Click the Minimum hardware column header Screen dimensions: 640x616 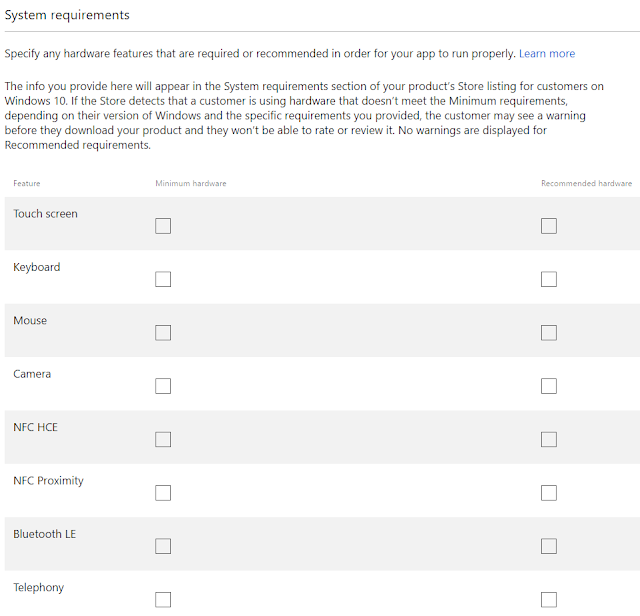[191, 184]
